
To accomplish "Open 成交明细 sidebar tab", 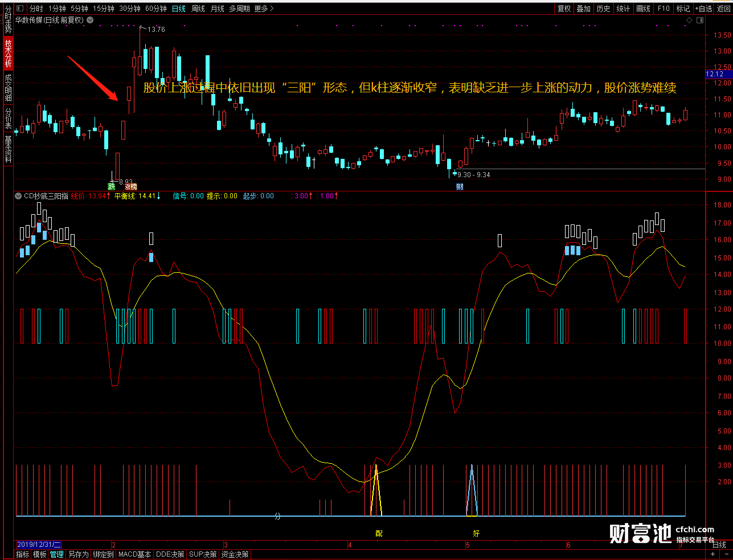I will (8, 87).
